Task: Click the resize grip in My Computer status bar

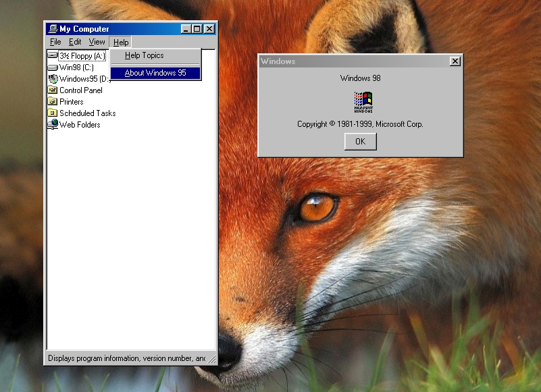Action: (212, 359)
